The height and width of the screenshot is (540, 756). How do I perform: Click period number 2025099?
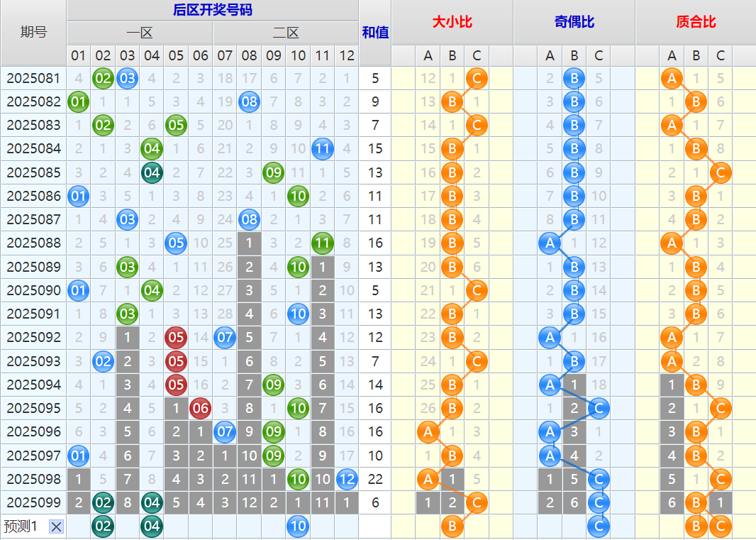tap(33, 503)
